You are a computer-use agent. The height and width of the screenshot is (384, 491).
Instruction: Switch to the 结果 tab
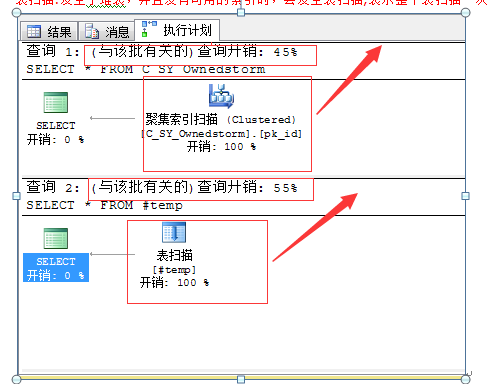(x=49, y=32)
